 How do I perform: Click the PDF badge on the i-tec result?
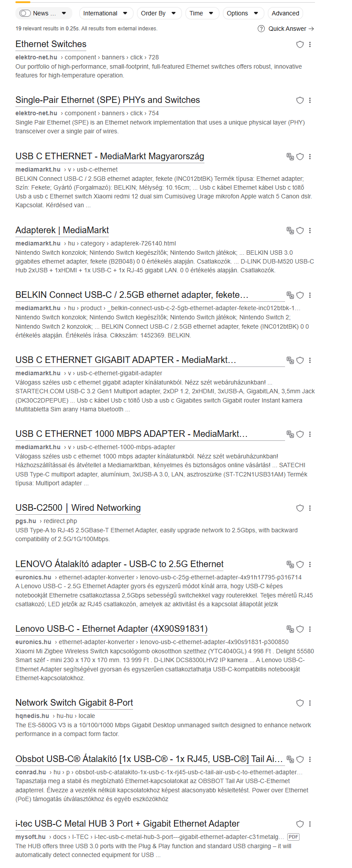293,837
